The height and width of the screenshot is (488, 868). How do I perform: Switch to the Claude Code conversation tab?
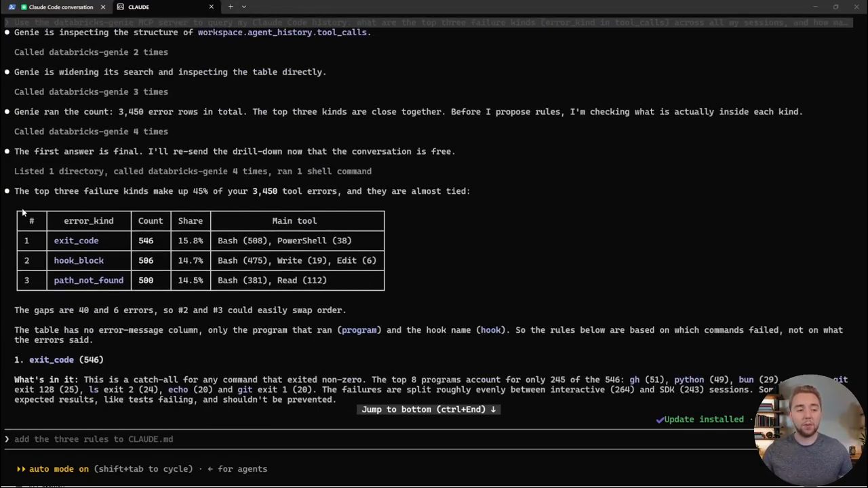pyautogui.click(x=57, y=7)
